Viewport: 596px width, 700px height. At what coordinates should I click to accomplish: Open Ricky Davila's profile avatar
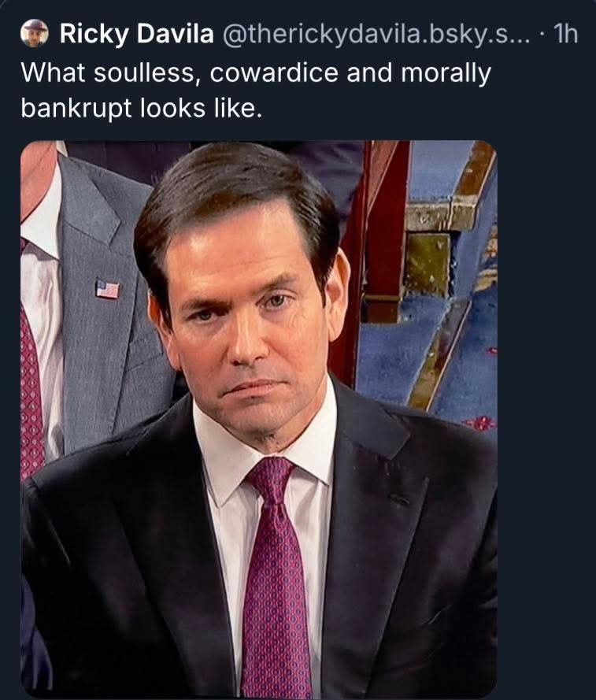tap(35, 34)
